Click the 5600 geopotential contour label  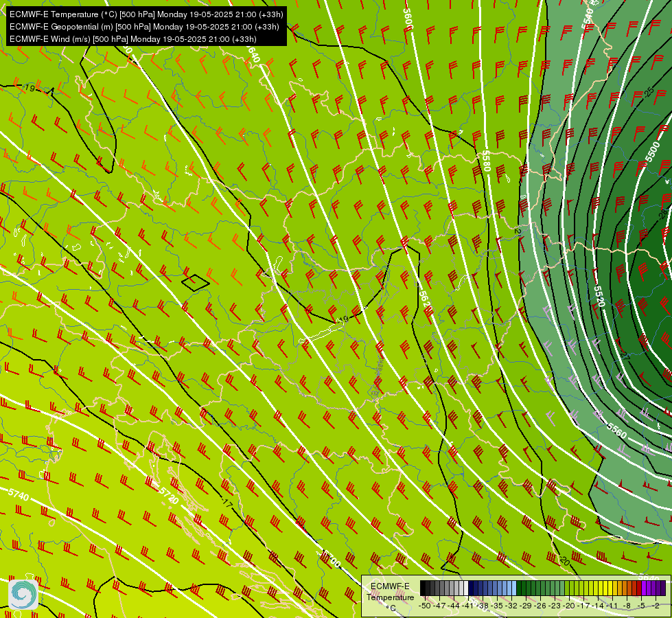click(408, 19)
